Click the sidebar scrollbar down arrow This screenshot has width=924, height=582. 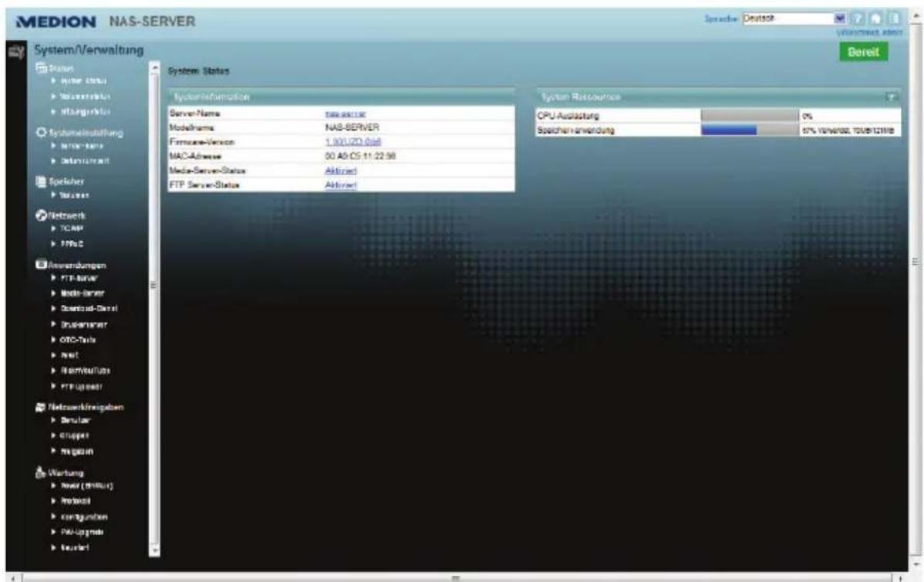click(154, 551)
